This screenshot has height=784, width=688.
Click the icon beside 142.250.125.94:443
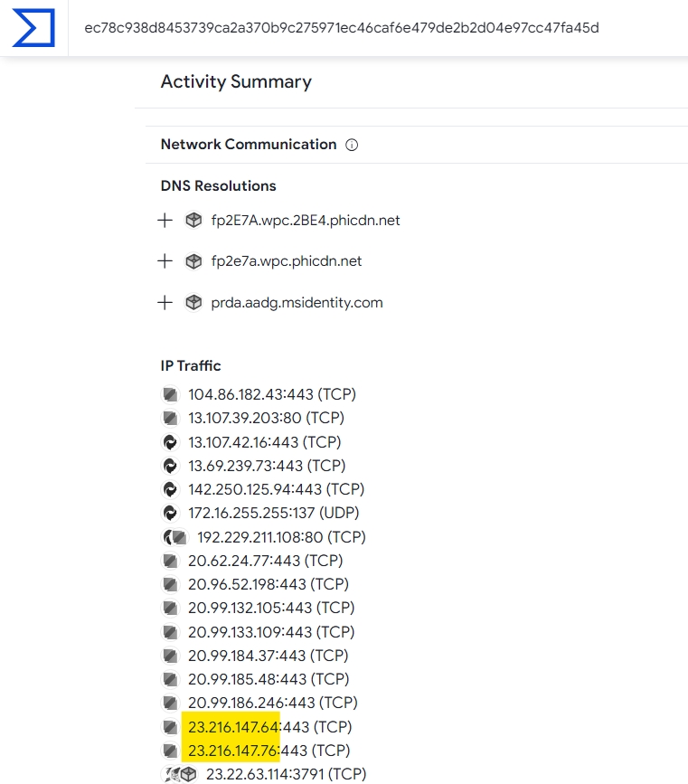pos(169,489)
